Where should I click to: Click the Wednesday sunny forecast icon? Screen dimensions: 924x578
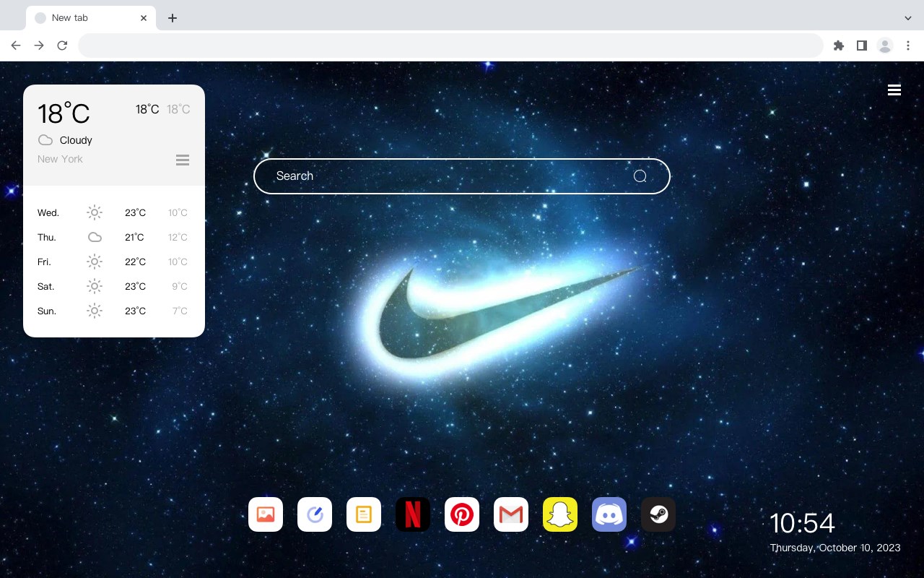95,212
